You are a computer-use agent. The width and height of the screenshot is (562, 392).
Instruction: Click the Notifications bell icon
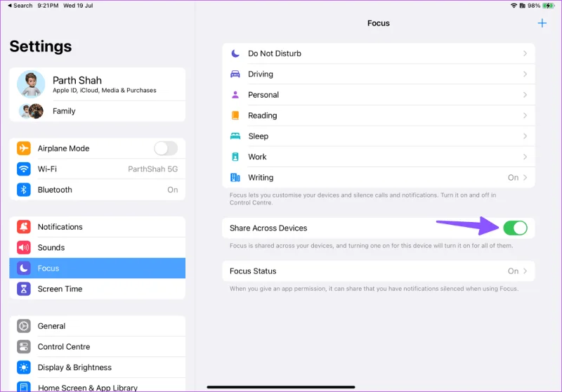24,227
